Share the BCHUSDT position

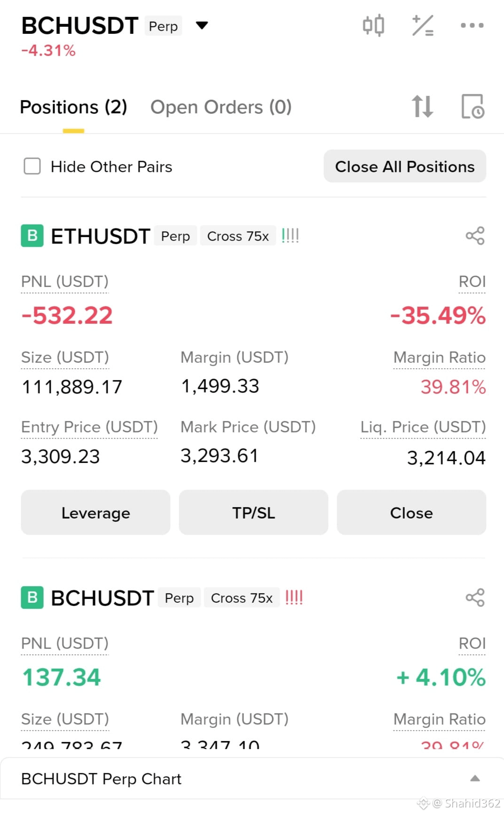tap(475, 598)
